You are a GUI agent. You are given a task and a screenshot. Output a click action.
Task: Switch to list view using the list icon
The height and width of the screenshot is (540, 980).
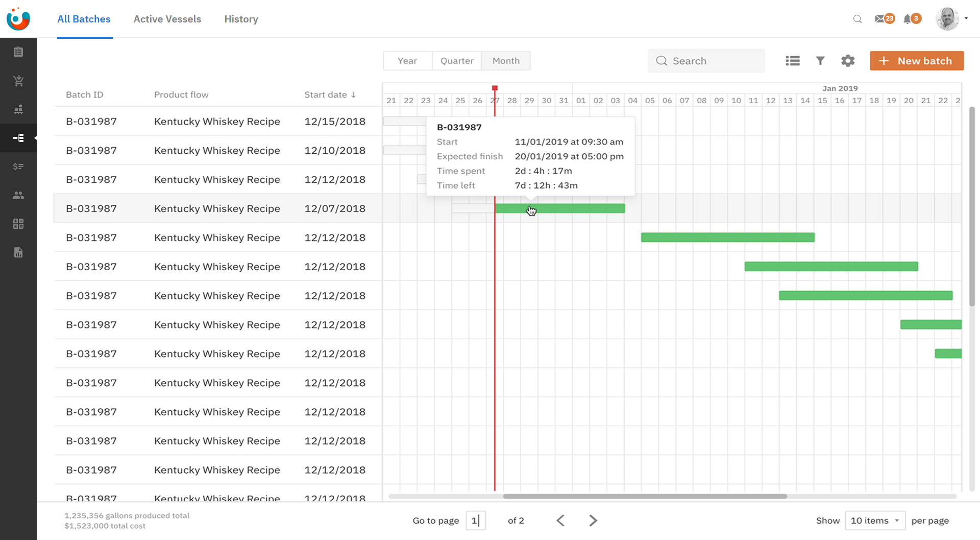coord(792,60)
